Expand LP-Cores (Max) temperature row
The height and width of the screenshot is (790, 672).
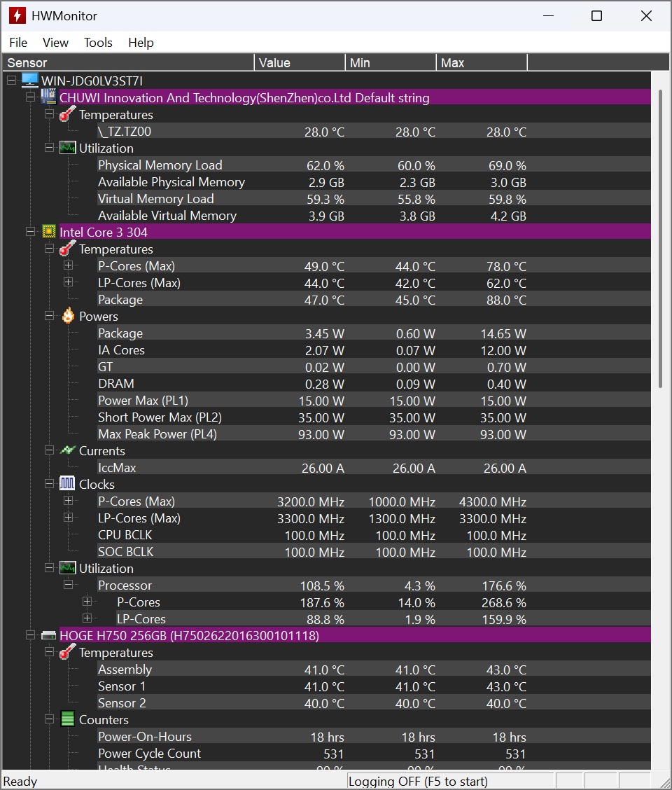tap(68, 282)
